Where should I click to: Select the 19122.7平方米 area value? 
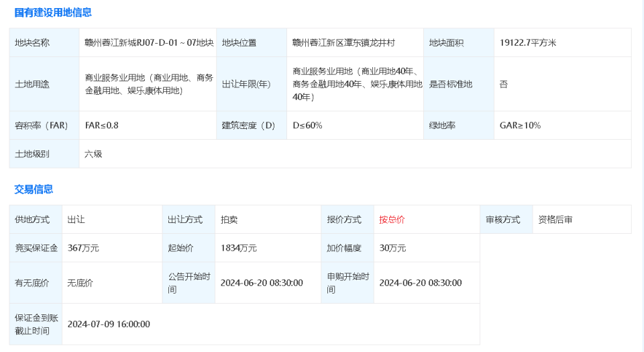pos(528,43)
